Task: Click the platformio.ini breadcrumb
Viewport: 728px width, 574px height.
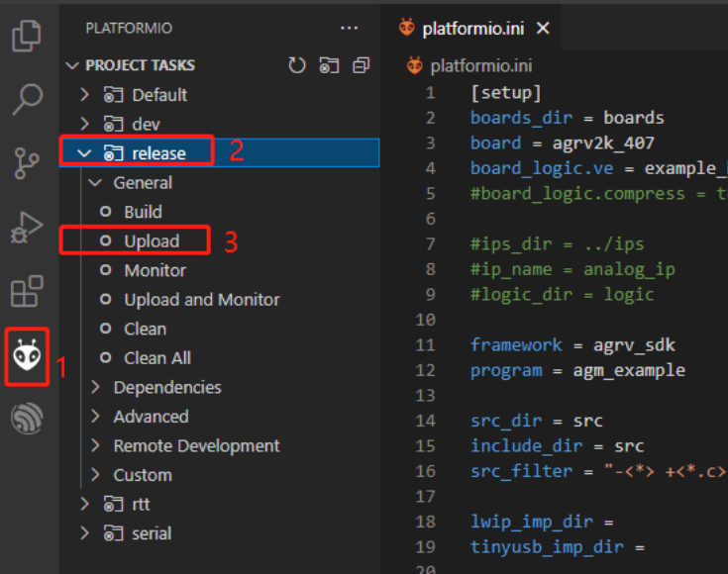Action: pyautogui.click(x=480, y=66)
